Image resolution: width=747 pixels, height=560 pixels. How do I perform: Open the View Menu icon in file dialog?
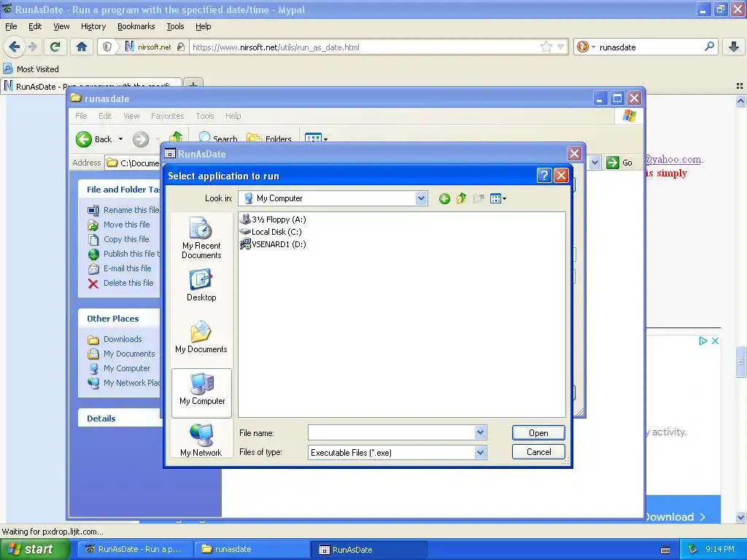[498, 198]
